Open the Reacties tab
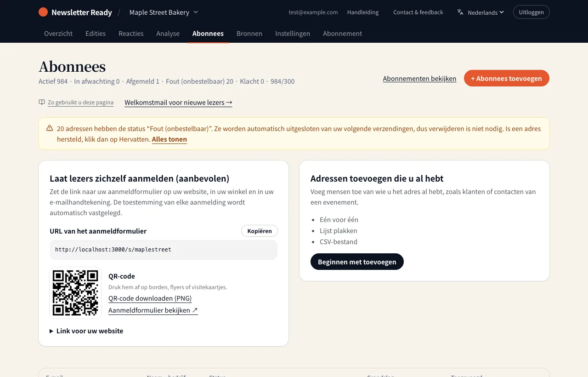588x377 pixels. click(131, 34)
